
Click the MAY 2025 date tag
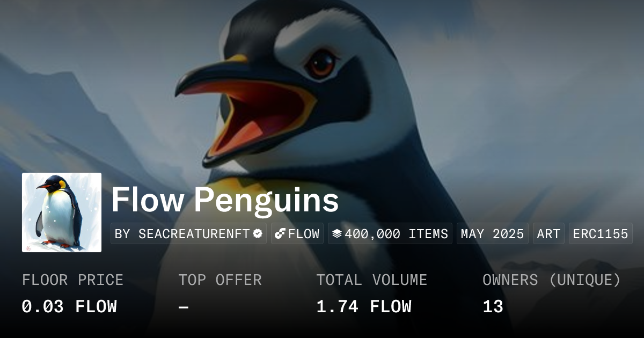click(493, 234)
